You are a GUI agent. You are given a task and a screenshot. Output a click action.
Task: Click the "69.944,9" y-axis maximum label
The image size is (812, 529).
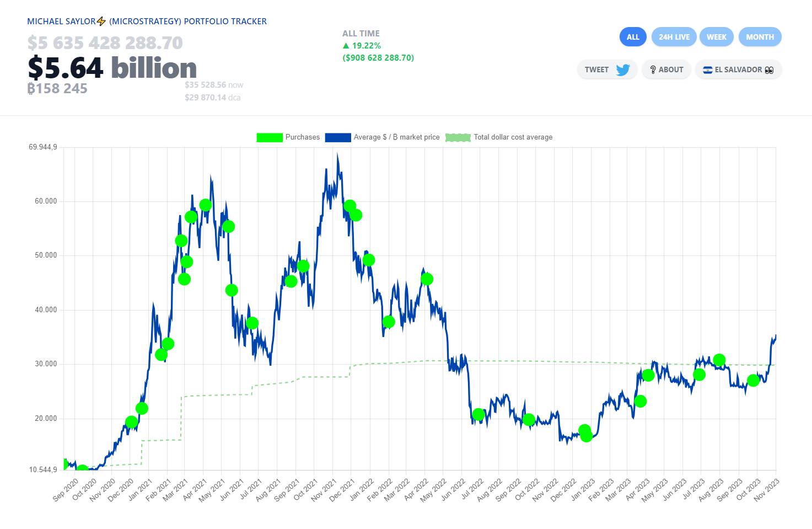(43, 147)
